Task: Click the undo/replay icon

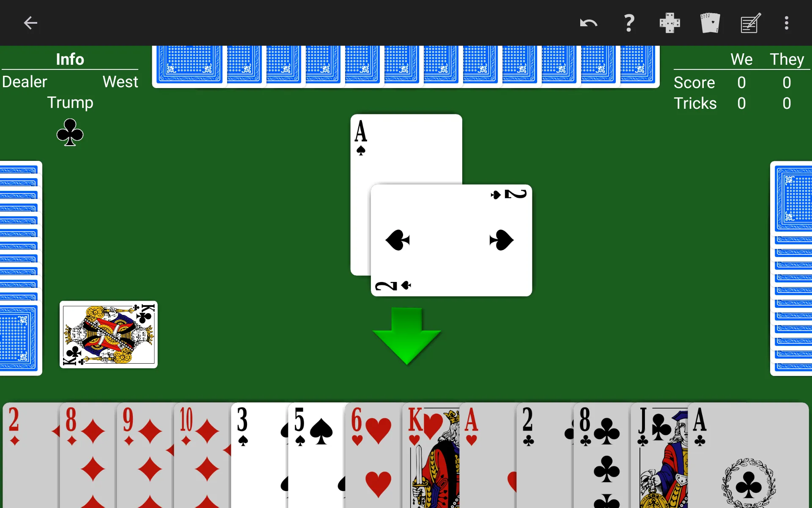Action: [x=588, y=23]
